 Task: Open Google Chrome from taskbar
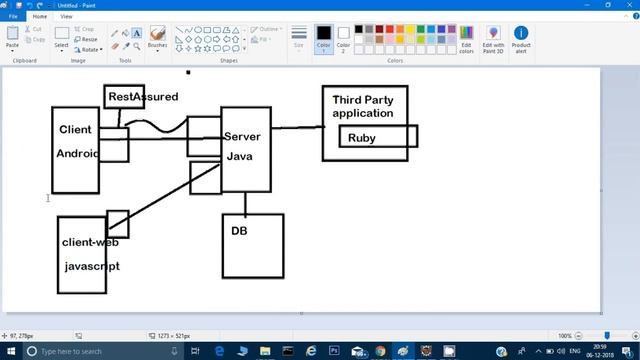pyautogui.click(x=380, y=351)
